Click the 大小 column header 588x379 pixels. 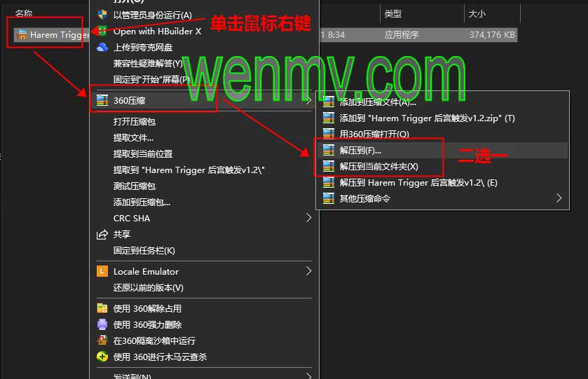(x=477, y=14)
